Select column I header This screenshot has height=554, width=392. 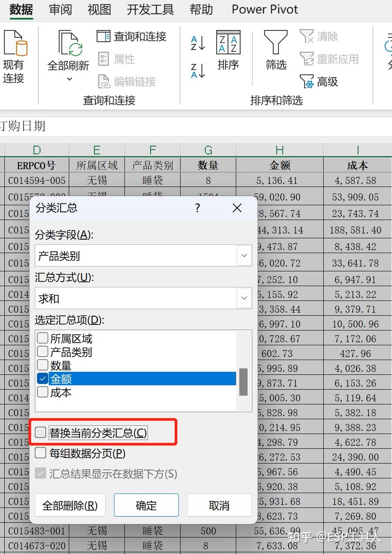[358, 150]
